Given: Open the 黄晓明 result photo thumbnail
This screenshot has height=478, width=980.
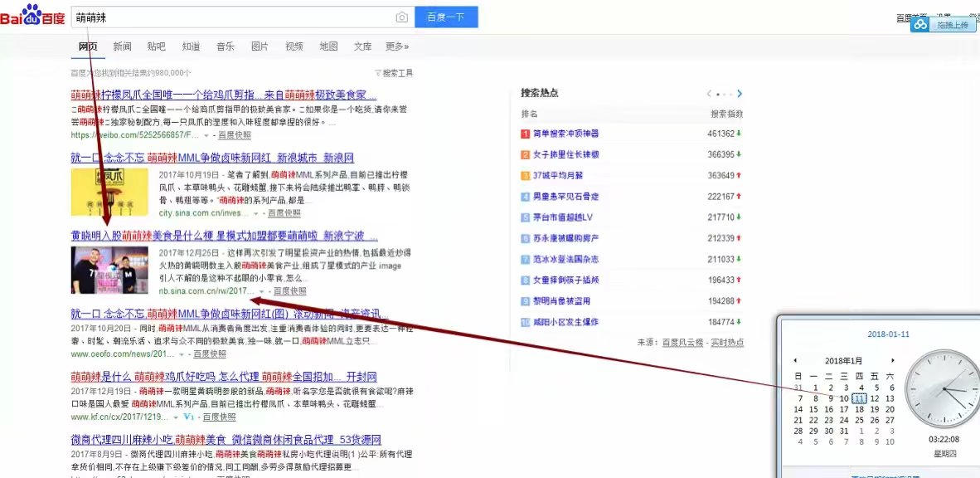Looking at the screenshot, I should pos(109,271).
